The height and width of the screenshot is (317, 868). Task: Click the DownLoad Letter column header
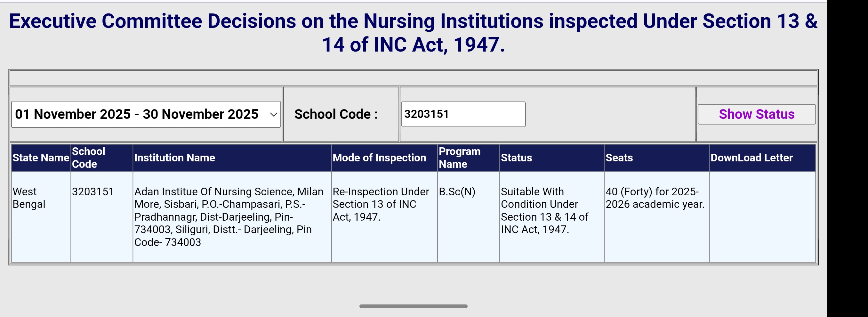pyautogui.click(x=751, y=158)
